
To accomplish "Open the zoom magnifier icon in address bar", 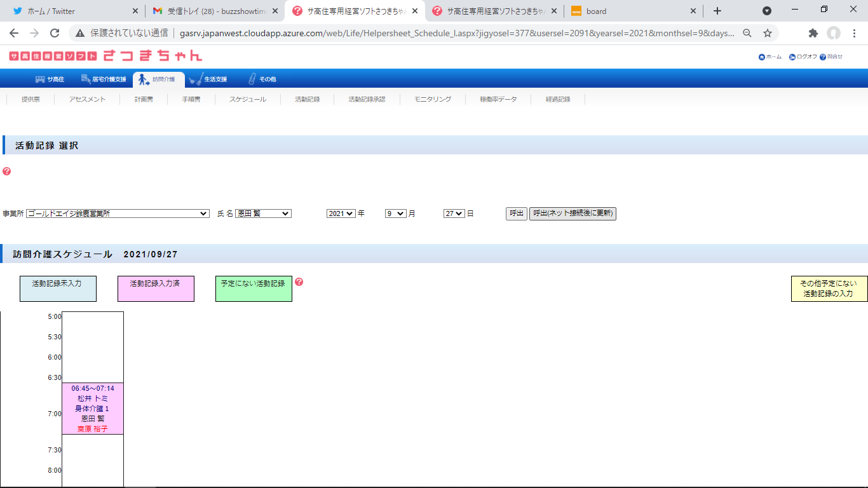I will click(747, 33).
